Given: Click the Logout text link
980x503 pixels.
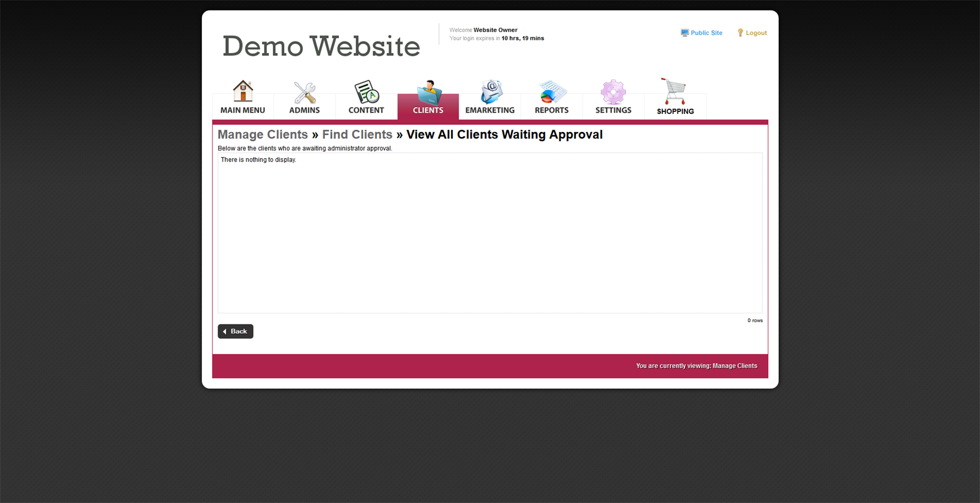Looking at the screenshot, I should click(x=756, y=33).
